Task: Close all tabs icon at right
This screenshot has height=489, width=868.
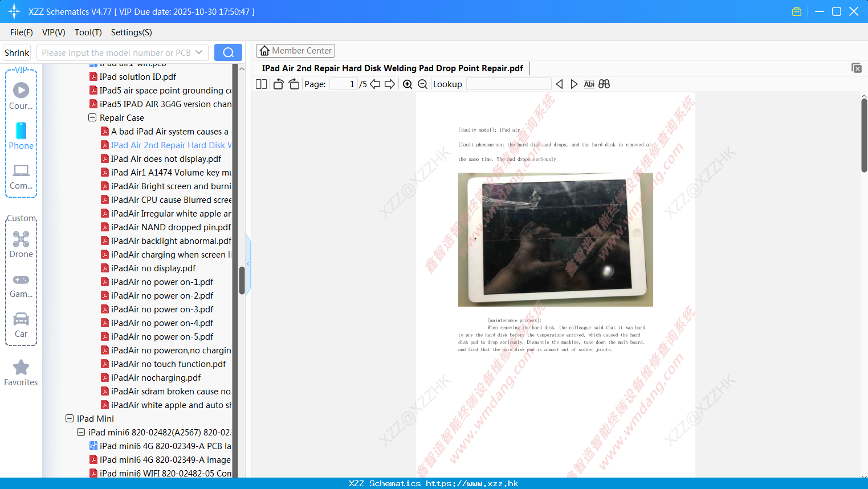Action: click(x=857, y=68)
